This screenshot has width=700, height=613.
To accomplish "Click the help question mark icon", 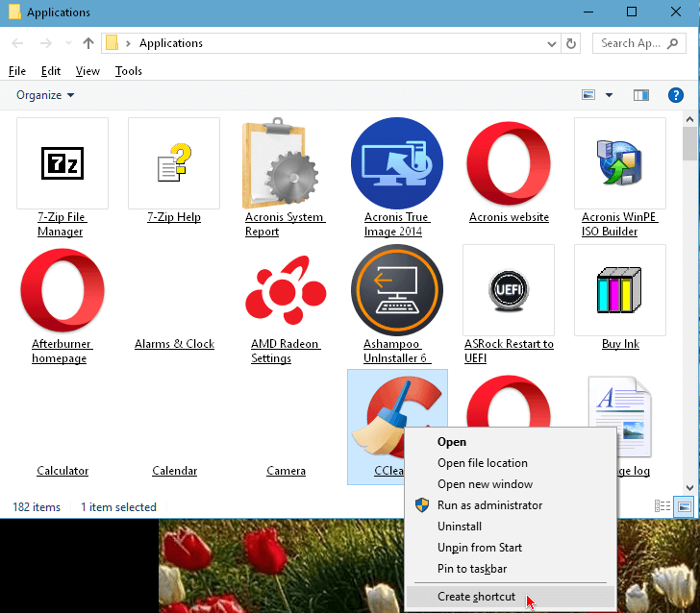I will point(675,95).
